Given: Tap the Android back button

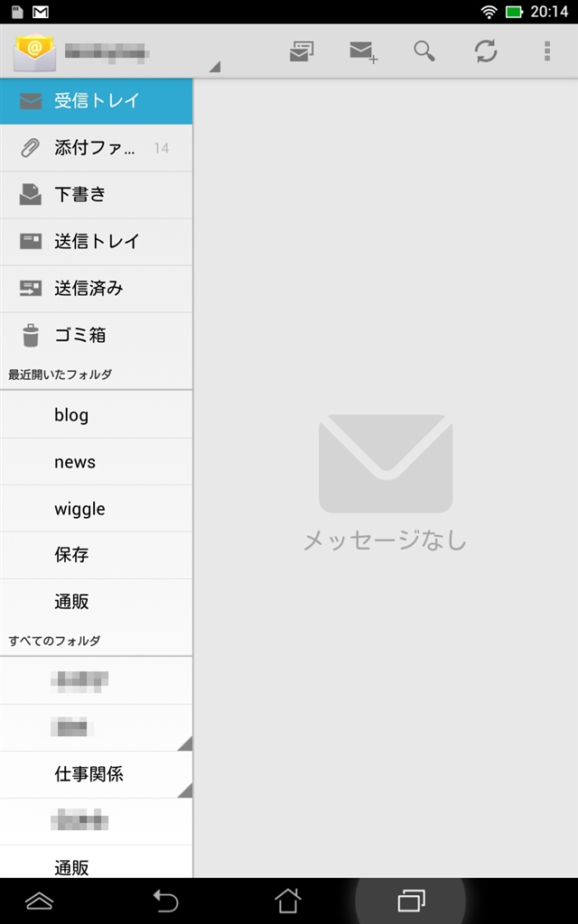Looking at the screenshot, I should click(x=165, y=901).
